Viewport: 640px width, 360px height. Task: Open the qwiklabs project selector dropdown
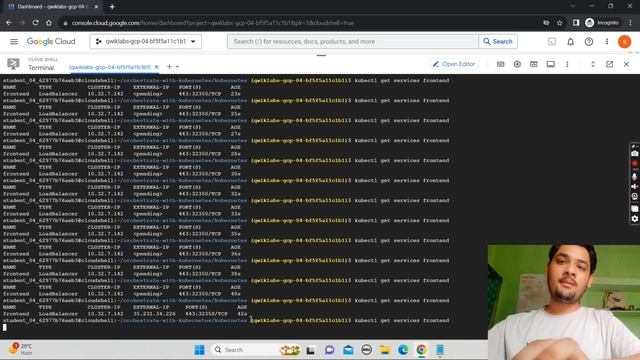pos(145,42)
